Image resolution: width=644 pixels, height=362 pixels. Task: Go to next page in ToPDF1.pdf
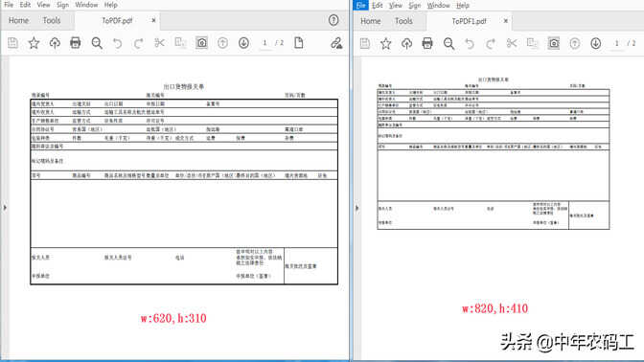595,43
